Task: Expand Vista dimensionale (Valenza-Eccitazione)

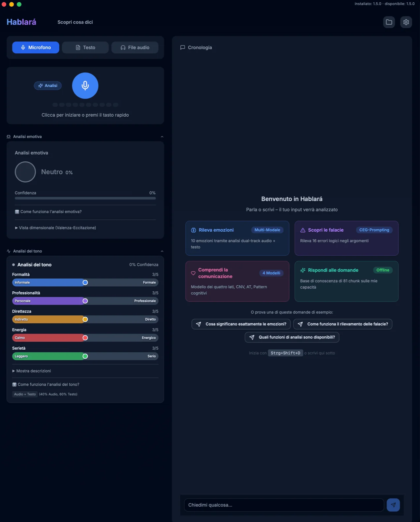Action: (55, 228)
